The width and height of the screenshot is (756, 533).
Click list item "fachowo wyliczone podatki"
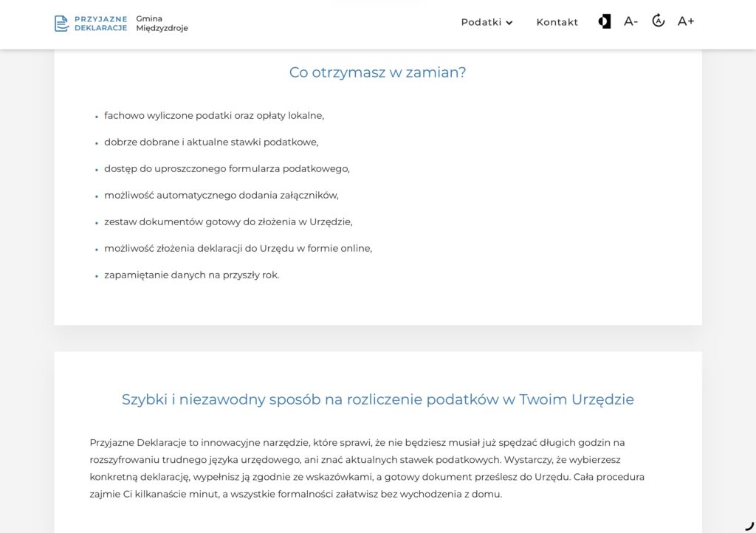[214, 116]
